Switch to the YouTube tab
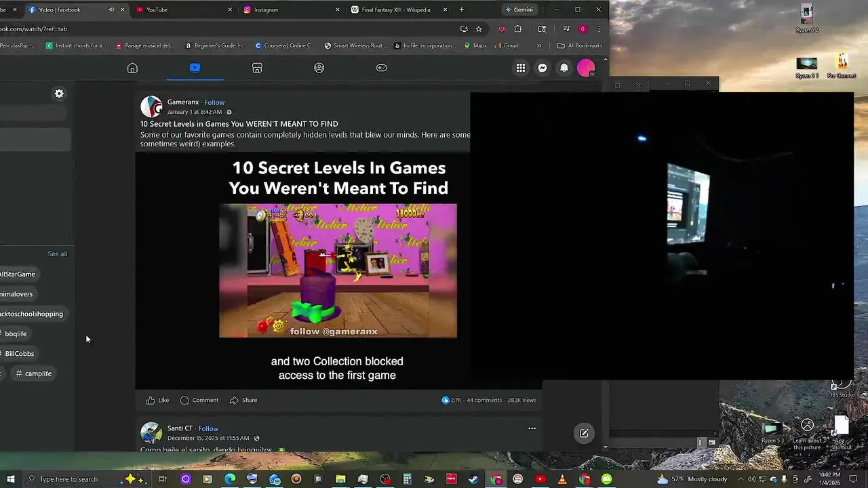This screenshot has width=868, height=488. 183,9
